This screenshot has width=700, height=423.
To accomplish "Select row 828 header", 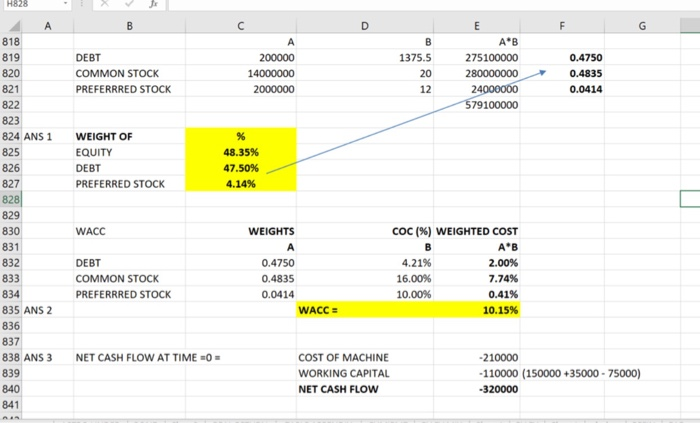I will point(11,199).
